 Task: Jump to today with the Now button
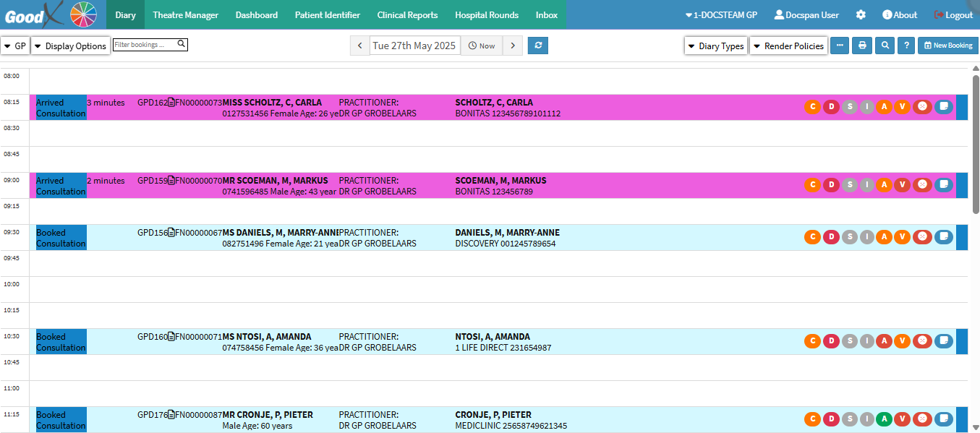tap(482, 46)
